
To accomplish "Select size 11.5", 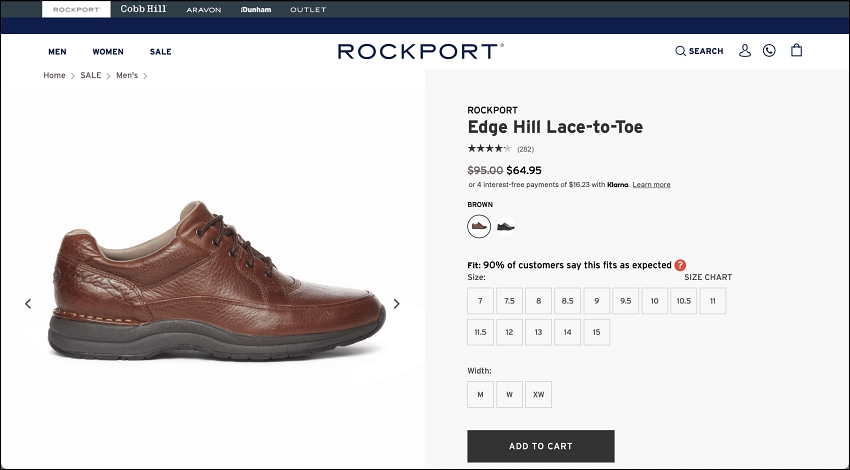I will pyautogui.click(x=480, y=332).
